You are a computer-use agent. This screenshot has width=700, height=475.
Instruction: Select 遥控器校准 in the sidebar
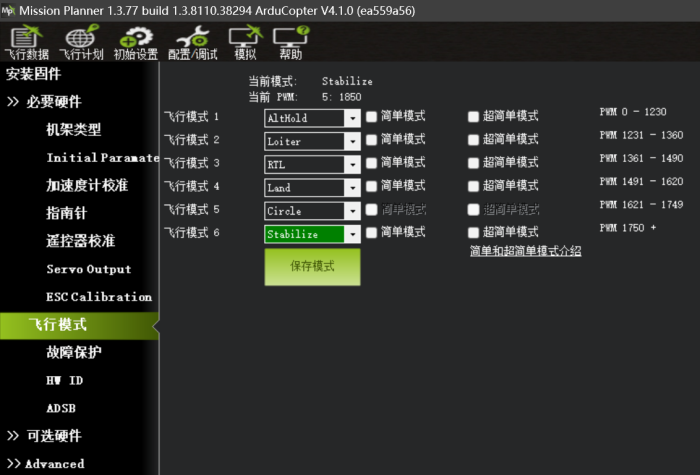[x=80, y=241]
